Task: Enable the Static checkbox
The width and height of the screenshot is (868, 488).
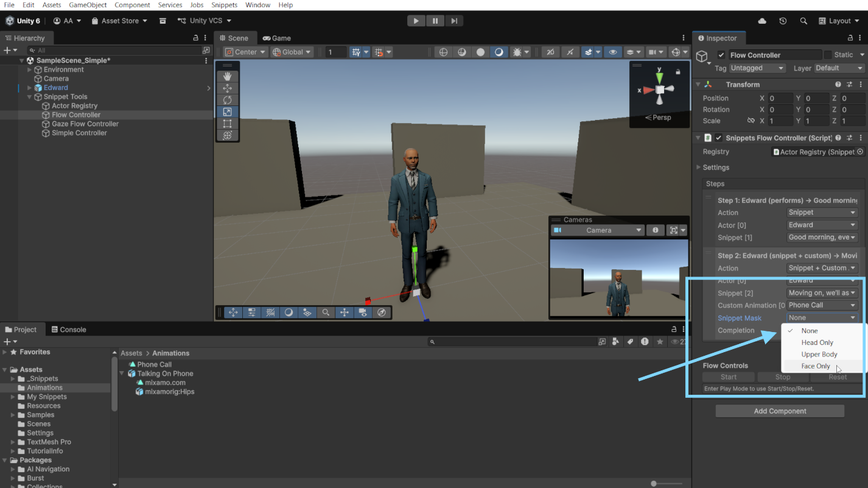Action: (828, 55)
